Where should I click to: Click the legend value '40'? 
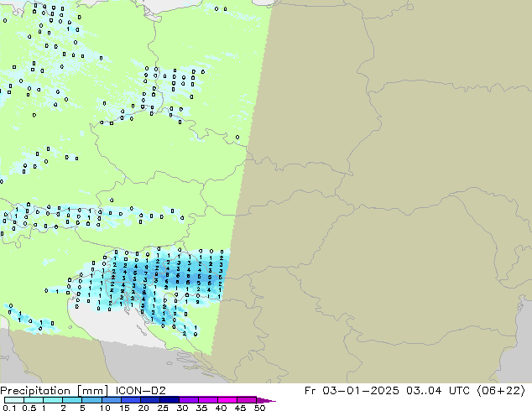[x=221, y=408]
